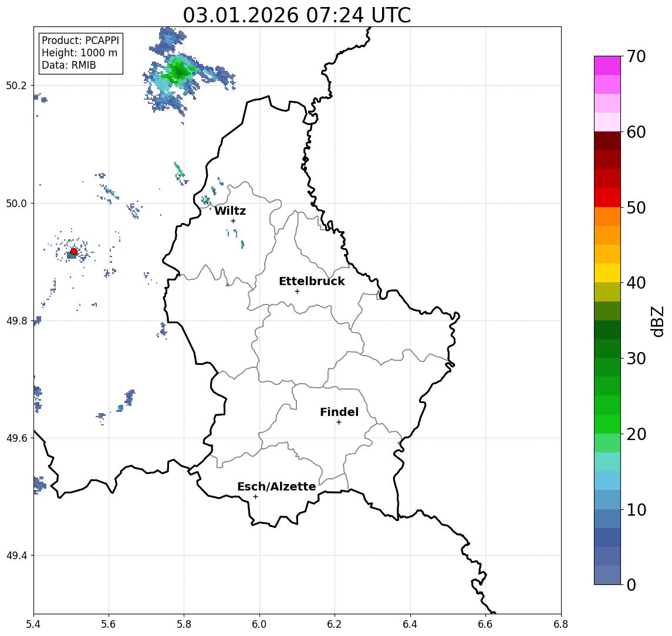Click the "Height: 1000 m" line

pos(79,53)
